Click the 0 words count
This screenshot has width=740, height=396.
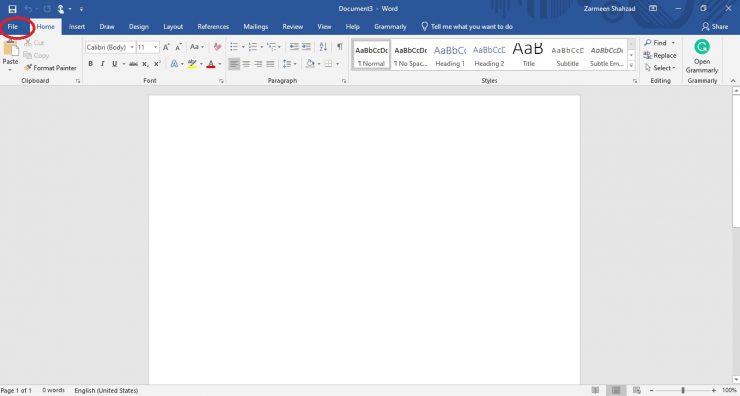click(53, 390)
